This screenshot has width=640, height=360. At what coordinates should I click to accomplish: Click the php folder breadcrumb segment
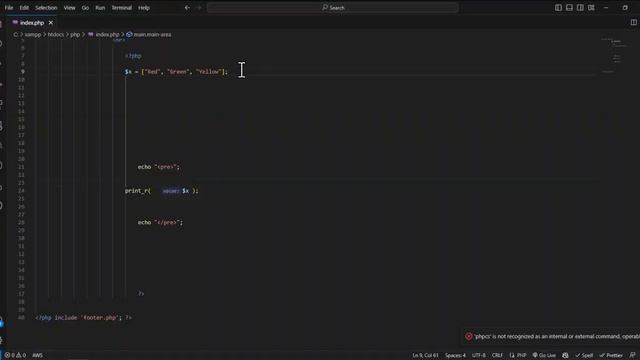(75, 35)
